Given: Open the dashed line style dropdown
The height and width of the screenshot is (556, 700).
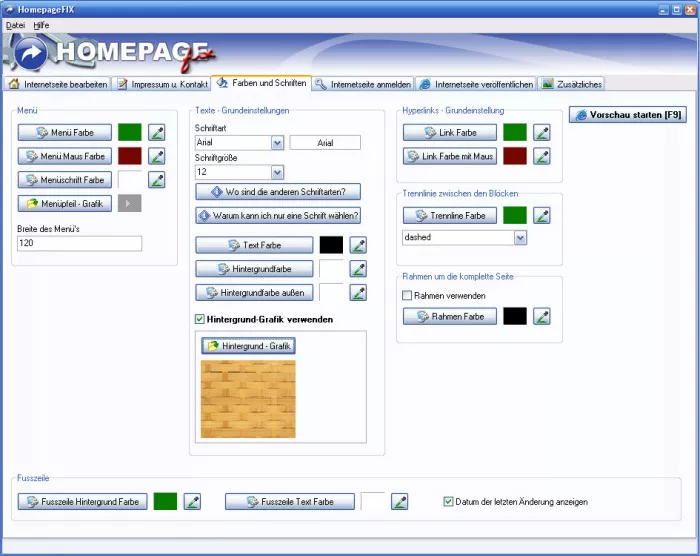Looking at the screenshot, I should coord(520,238).
